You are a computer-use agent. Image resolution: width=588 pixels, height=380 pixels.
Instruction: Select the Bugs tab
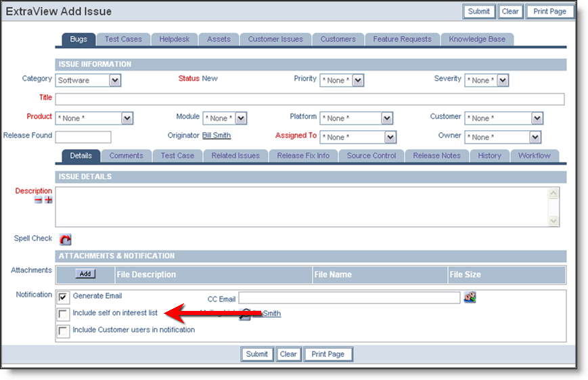point(78,39)
